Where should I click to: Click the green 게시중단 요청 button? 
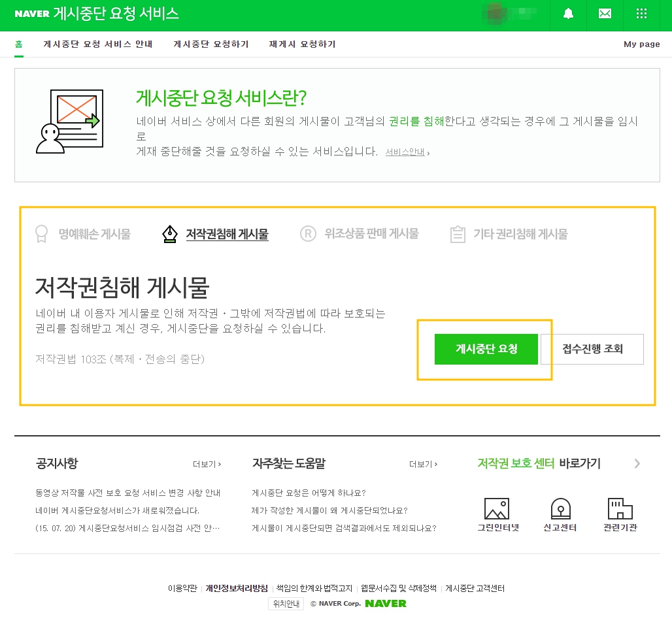(x=486, y=349)
